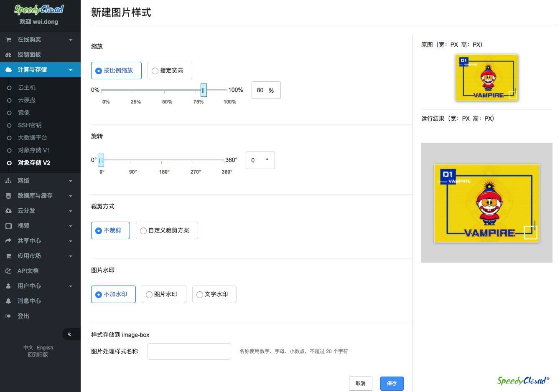This screenshot has width=560, height=392.
Task: Click the user icon beside 用户中心
Action: coord(8,286)
